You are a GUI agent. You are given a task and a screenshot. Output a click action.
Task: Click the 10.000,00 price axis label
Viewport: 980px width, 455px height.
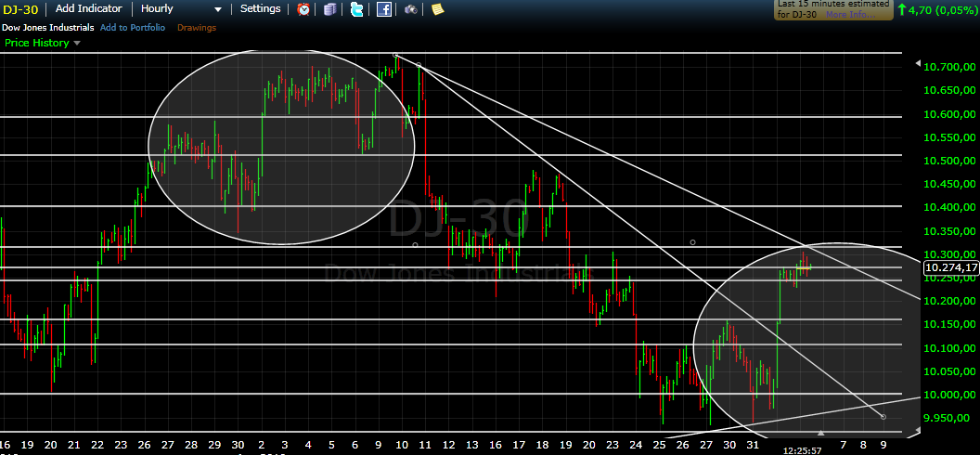(x=948, y=395)
